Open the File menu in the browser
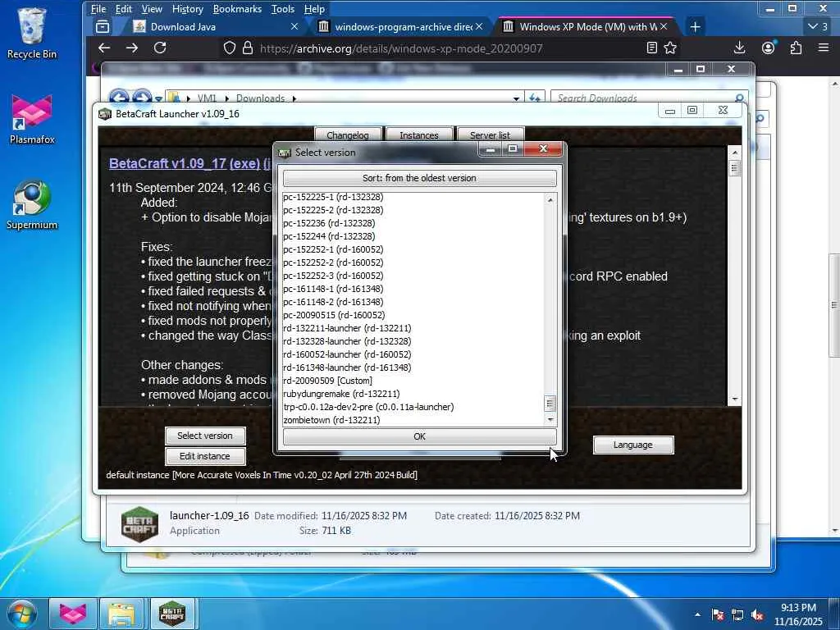Viewport: 840px width, 630px height. click(98, 9)
